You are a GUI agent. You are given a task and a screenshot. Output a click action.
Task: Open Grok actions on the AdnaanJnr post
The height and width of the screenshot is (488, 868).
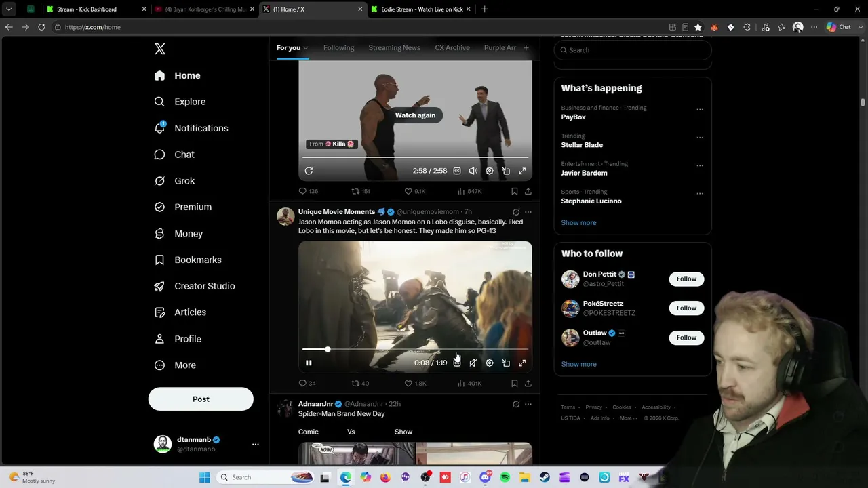(516, 404)
